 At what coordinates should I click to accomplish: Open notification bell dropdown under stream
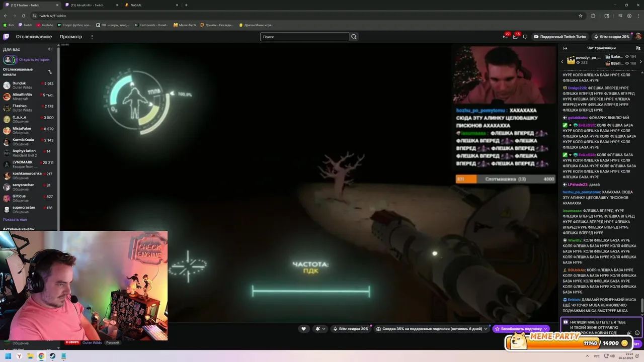[320, 329]
